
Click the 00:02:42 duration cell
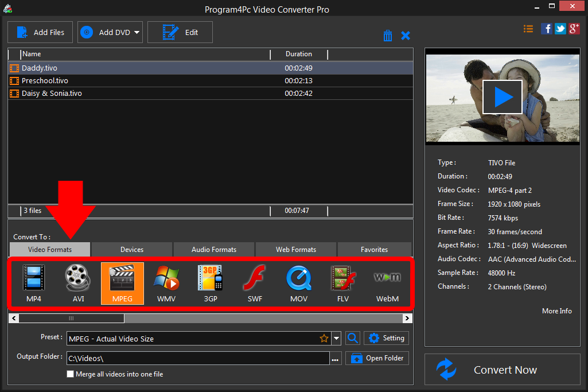coord(298,94)
